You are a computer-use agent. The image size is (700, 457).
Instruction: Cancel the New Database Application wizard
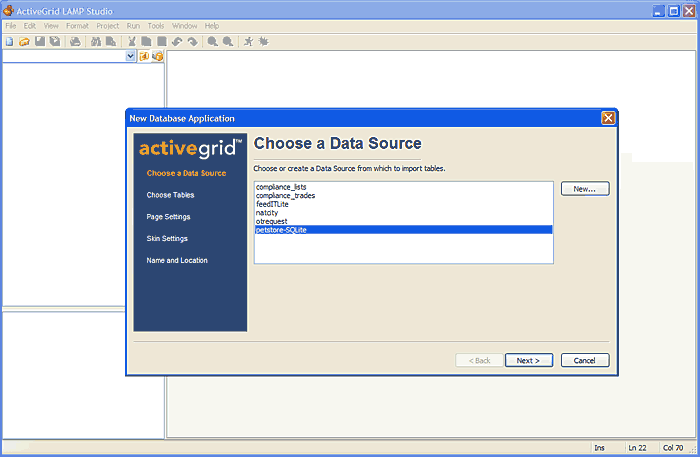pos(585,360)
